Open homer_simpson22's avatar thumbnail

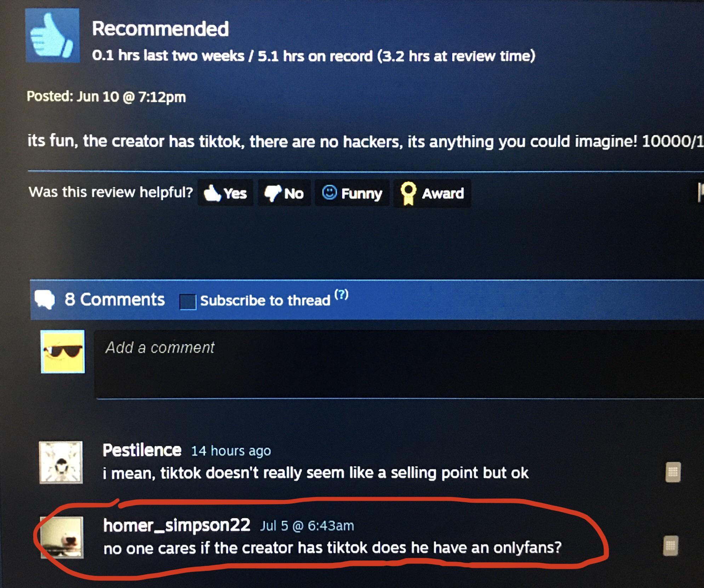coord(62,537)
